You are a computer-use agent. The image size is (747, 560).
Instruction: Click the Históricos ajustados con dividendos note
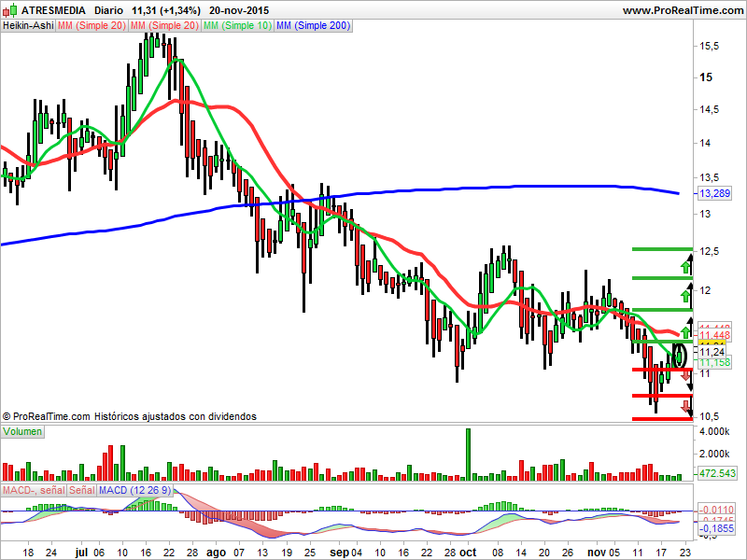tap(176, 416)
